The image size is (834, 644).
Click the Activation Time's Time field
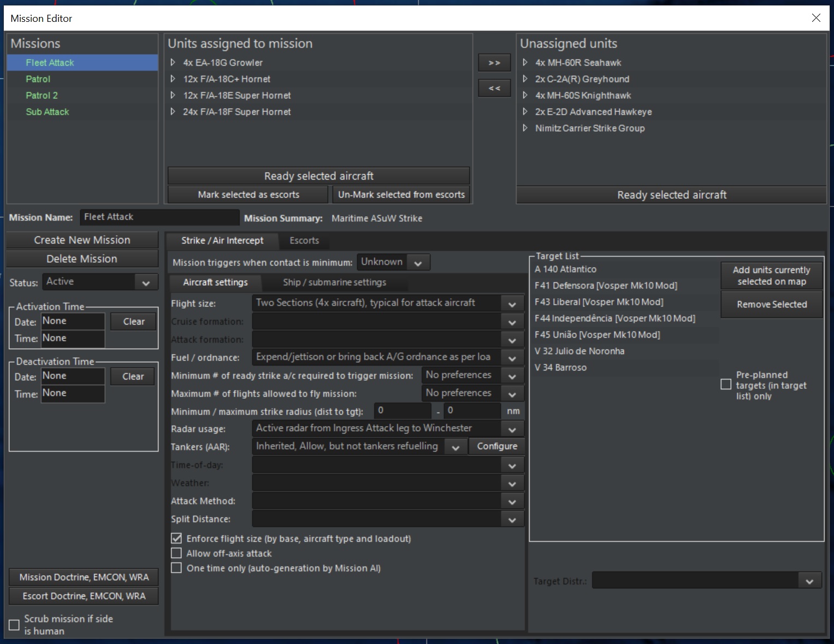pyautogui.click(x=73, y=338)
